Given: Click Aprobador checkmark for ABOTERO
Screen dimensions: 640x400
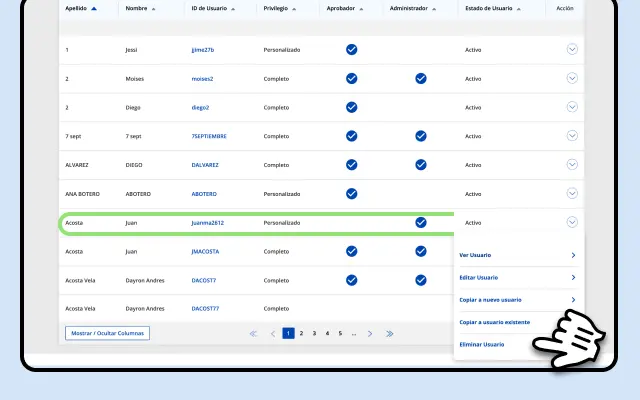Looking at the screenshot, I should (x=351, y=194).
